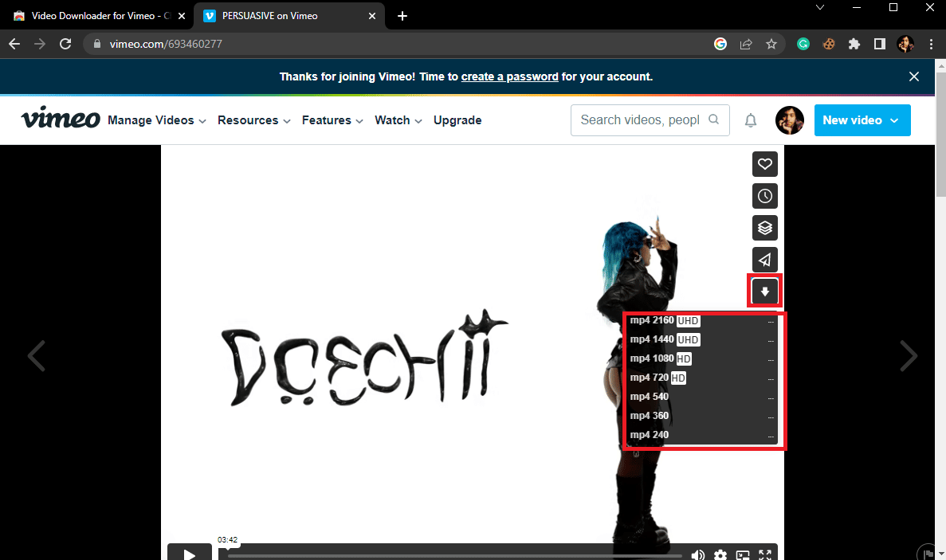Screen dimensions: 946x560
Task: Bookmark this page with star icon
Action: point(771,44)
